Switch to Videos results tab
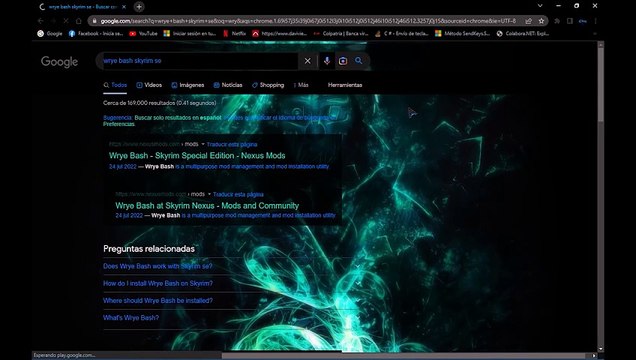 149,85
